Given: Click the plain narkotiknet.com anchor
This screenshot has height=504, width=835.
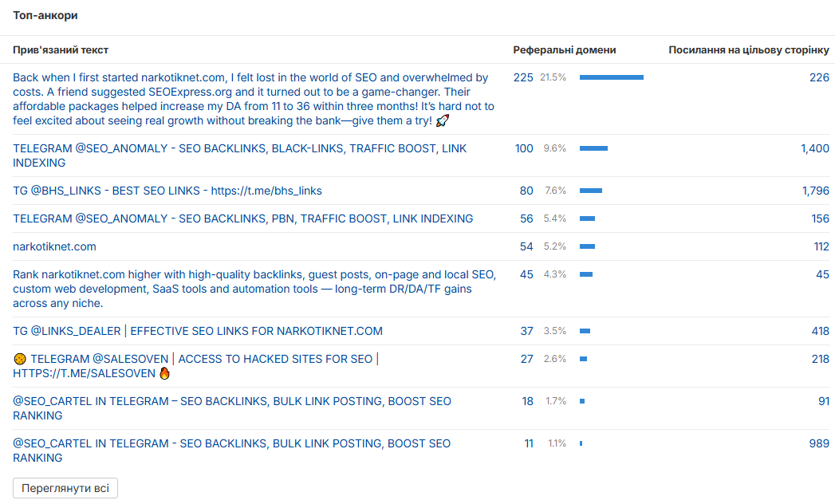Looking at the screenshot, I should 54,246.
